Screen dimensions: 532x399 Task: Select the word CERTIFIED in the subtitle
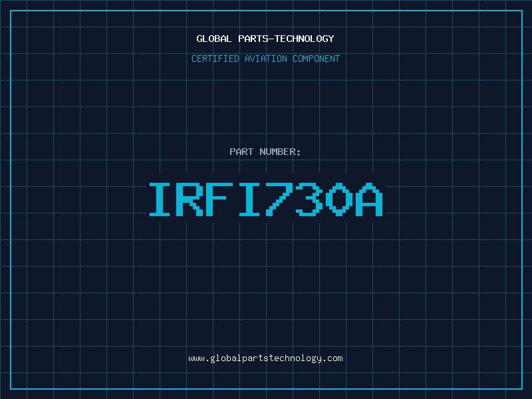(214, 59)
